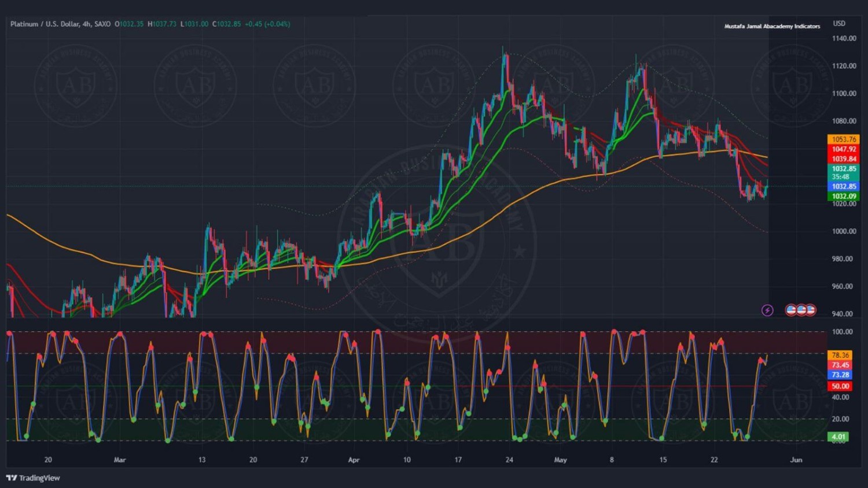Viewport: 868px width, 488px height.
Task: Click the green 1032.09 price label
Action: (843, 196)
